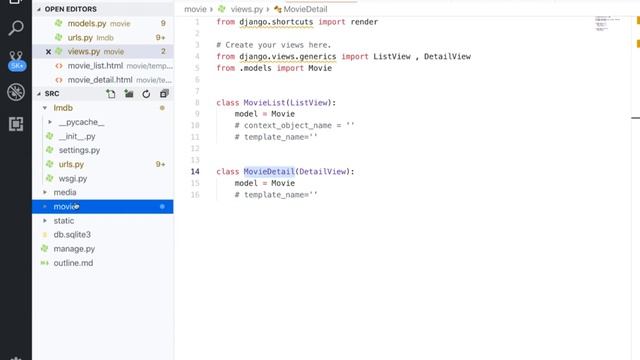The width and height of the screenshot is (640, 360).
Task: Click the outline.md markdown file icon
Action: [45, 263]
